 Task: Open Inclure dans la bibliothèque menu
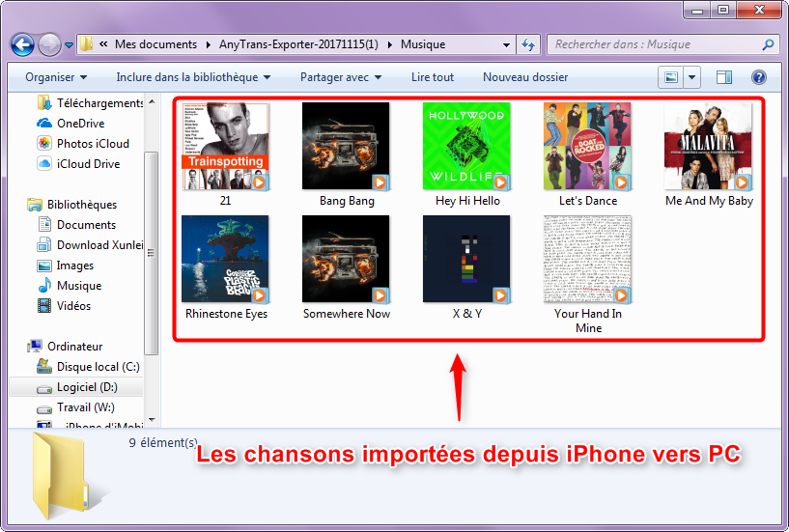(x=193, y=77)
